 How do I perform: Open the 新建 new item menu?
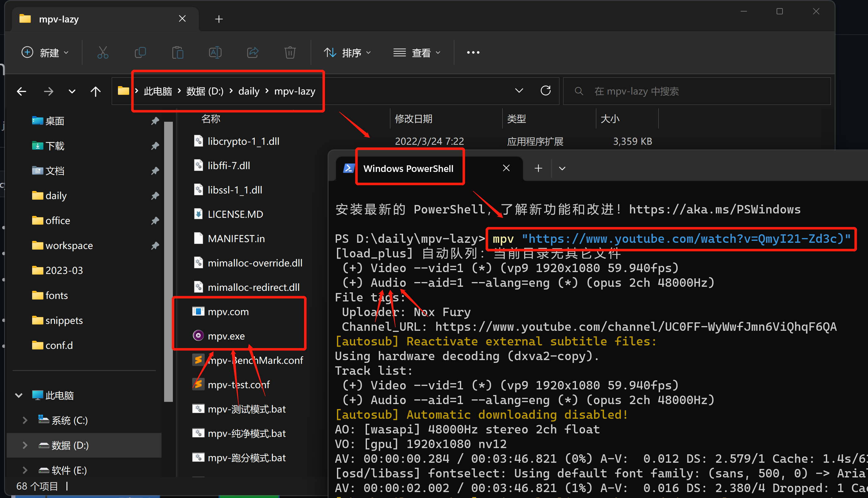click(x=45, y=52)
